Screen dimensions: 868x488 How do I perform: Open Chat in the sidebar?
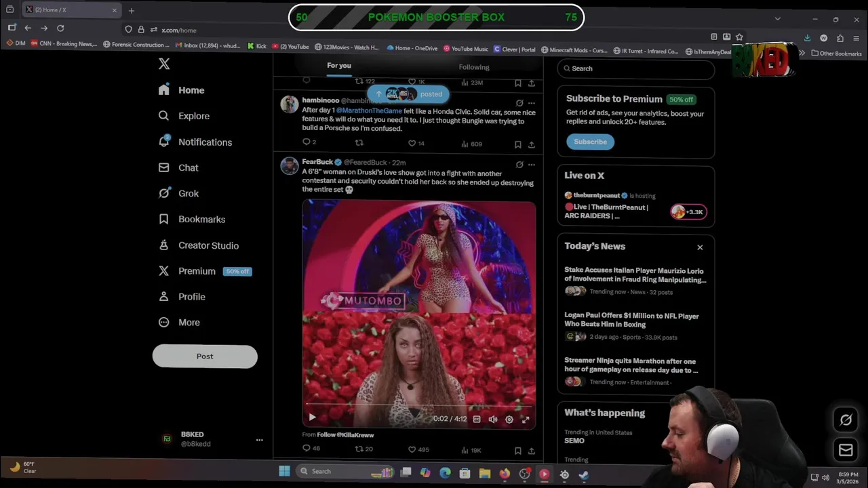coord(178,167)
